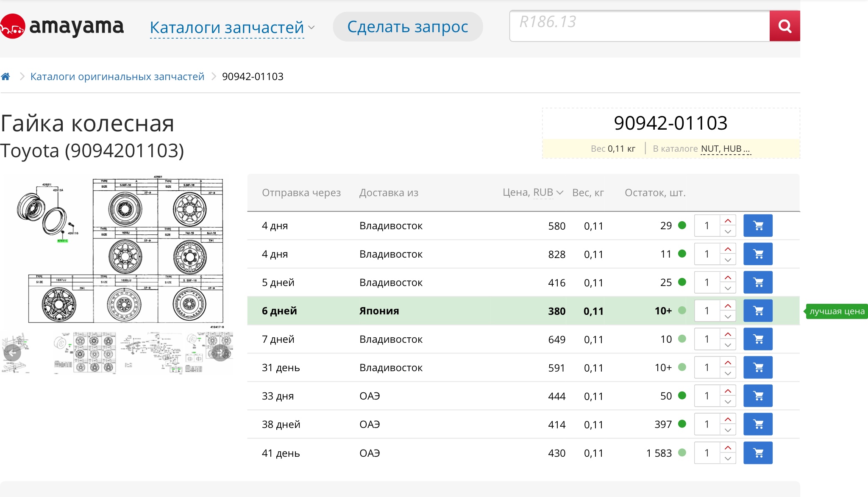This screenshot has width=868, height=497.
Task: Click the amayama logo
Action: pyautogui.click(x=62, y=26)
